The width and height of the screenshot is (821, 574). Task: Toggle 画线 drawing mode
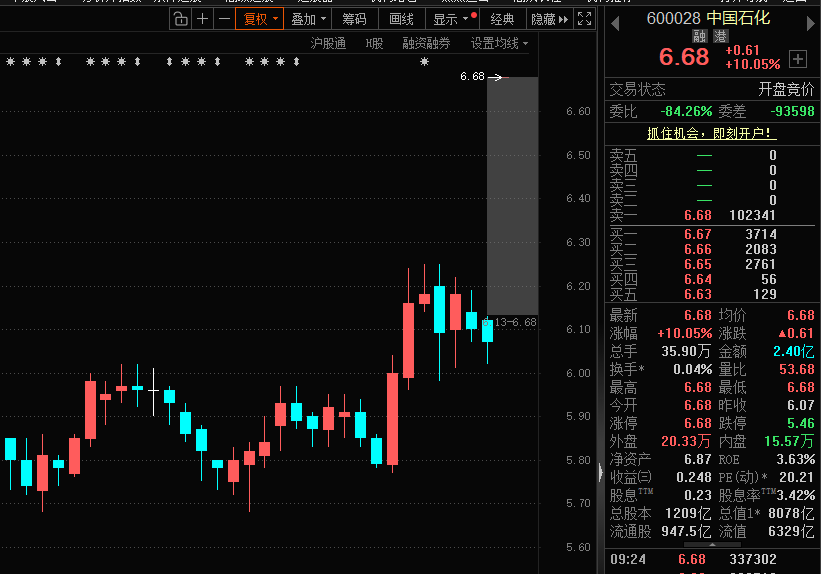401,18
